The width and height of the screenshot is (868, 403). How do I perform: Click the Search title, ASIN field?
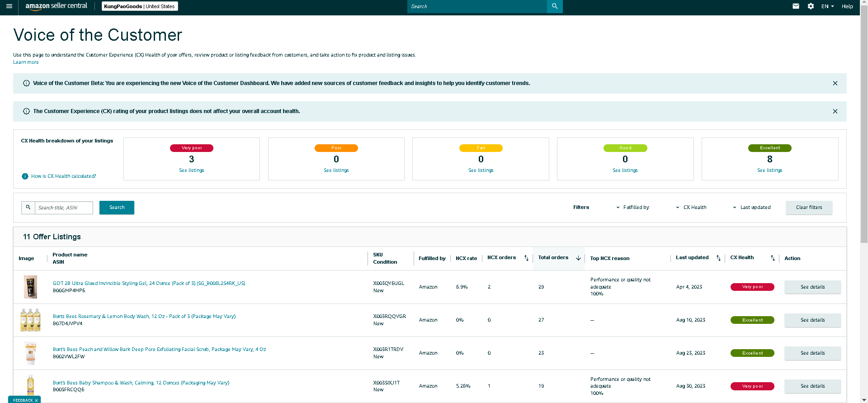tap(64, 208)
